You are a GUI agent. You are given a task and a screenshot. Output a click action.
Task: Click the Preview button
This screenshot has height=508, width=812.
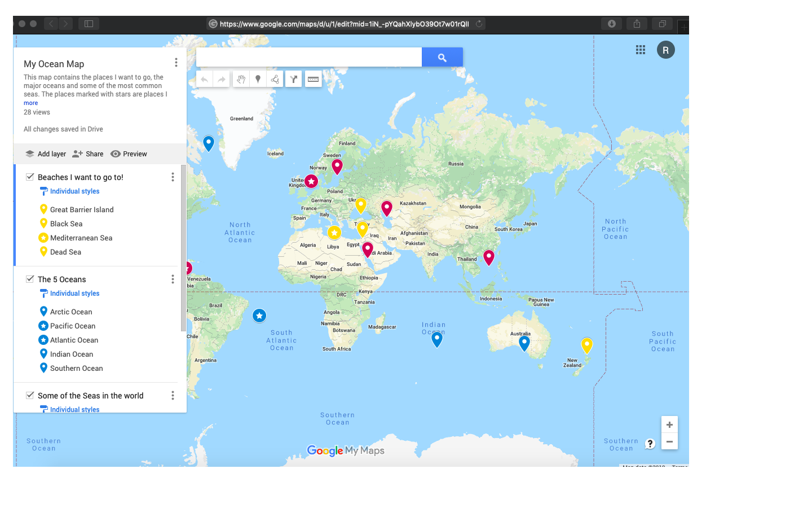[129, 154]
